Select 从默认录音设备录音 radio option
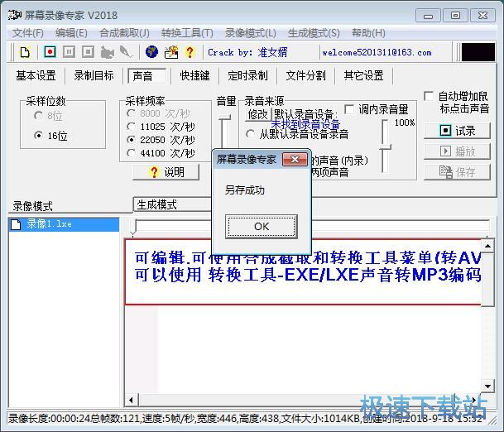The image size is (504, 432). 250,133
